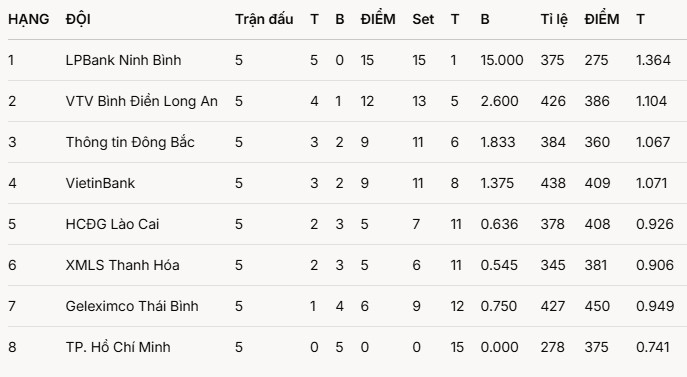Image resolution: width=687 pixels, height=377 pixels.
Task: Select the set ratio 2.600 cell
Action: coord(499,101)
